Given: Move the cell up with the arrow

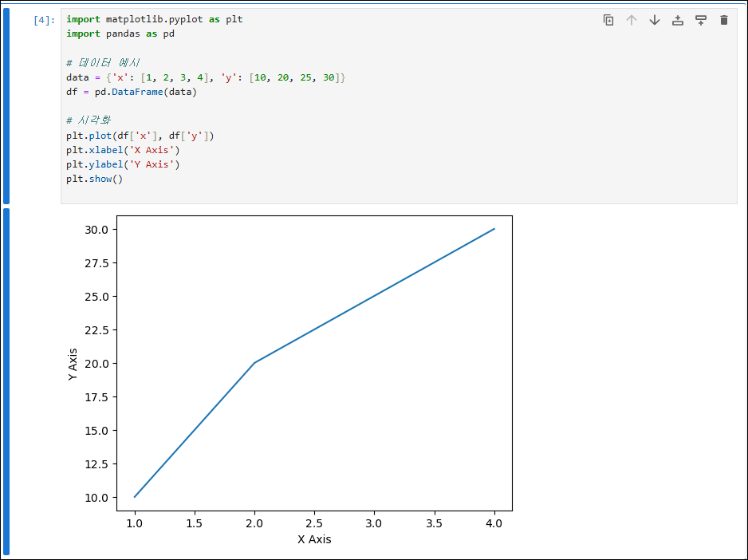Looking at the screenshot, I should coord(632,20).
